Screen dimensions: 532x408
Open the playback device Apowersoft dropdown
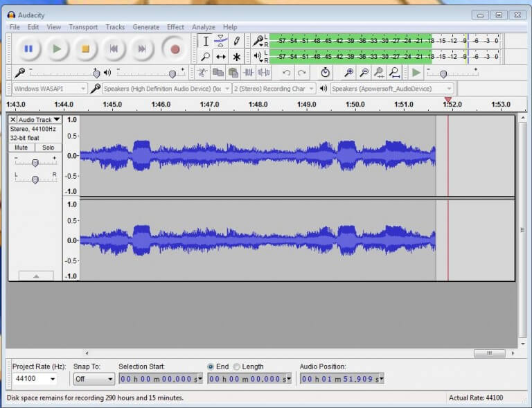(392, 89)
